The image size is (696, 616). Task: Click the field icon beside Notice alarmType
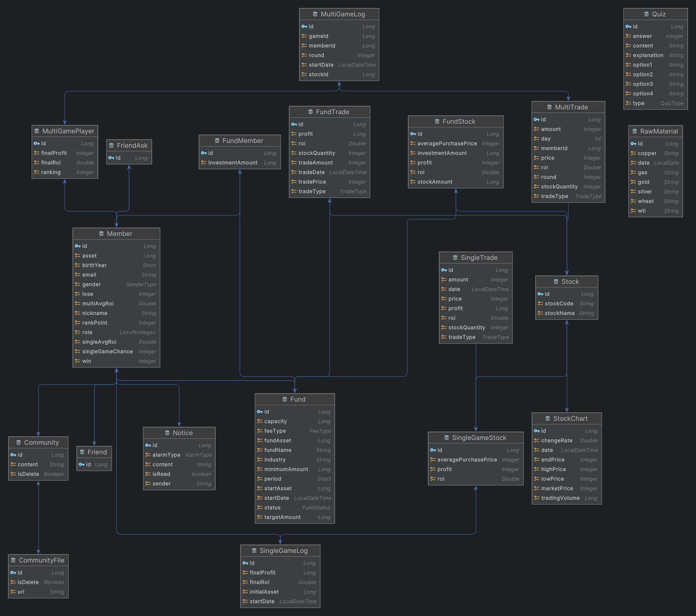[x=148, y=455]
